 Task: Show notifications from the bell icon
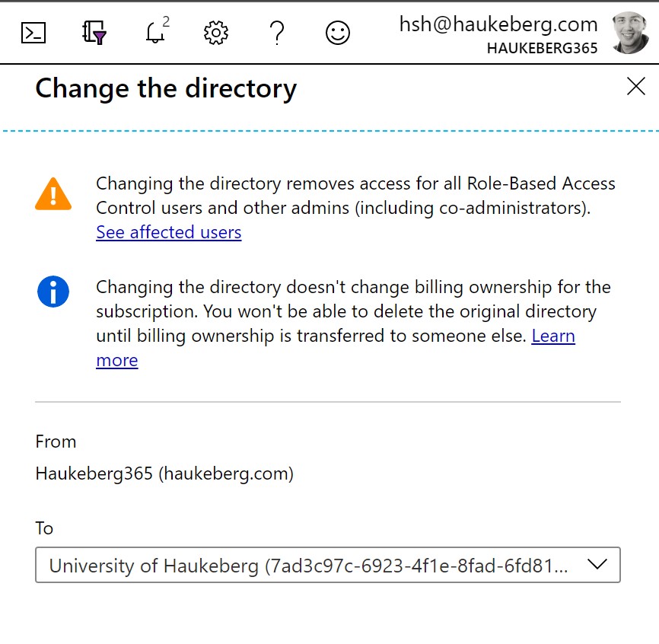pos(154,33)
